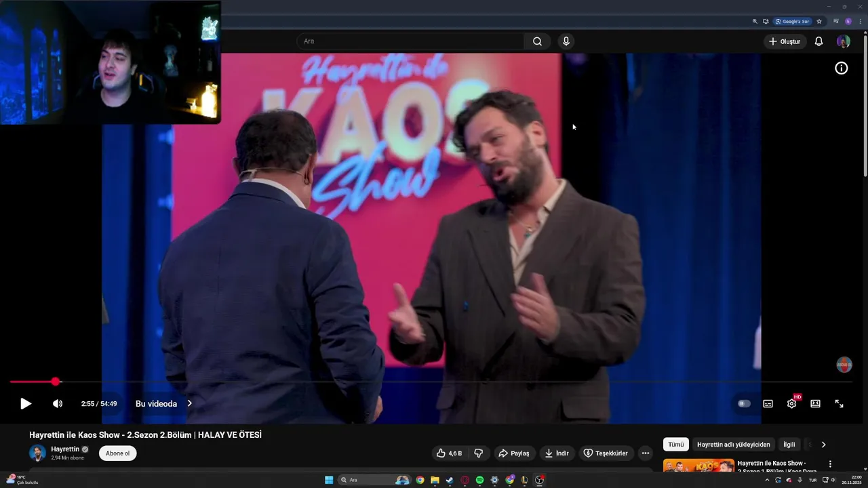Click channel watermark in video corner
Image resolution: width=868 pixels, height=488 pixels.
tap(844, 365)
